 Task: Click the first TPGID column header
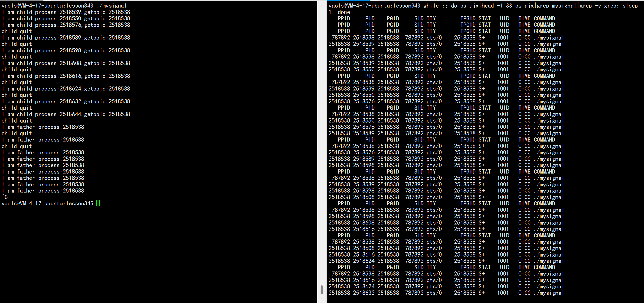pos(468,18)
